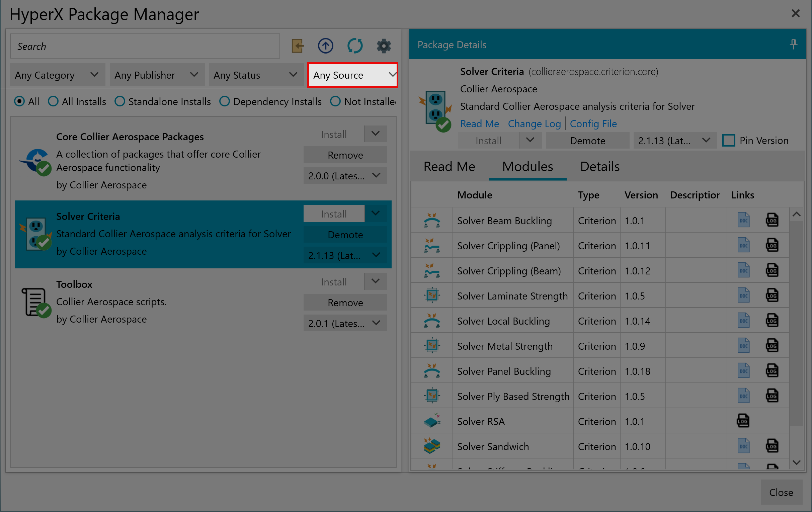Select the Standalone Installs radio button
Image resolution: width=812 pixels, height=512 pixels.
120,101
